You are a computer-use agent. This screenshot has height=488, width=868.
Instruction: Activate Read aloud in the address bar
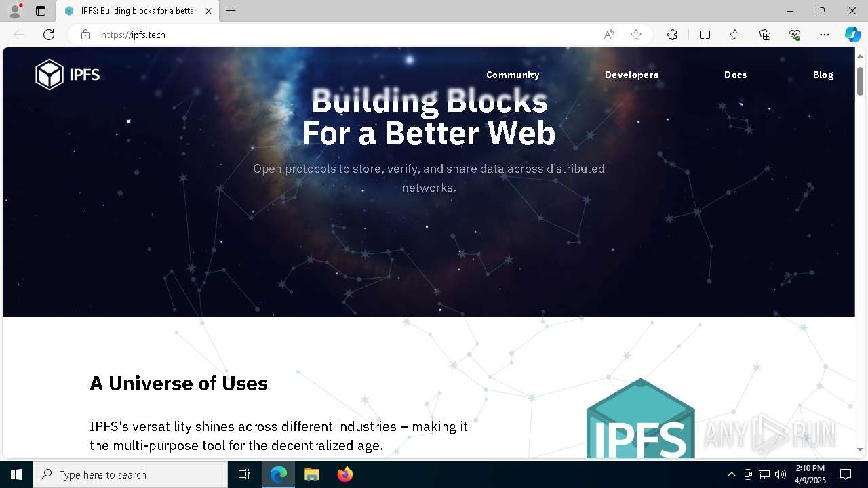point(609,35)
